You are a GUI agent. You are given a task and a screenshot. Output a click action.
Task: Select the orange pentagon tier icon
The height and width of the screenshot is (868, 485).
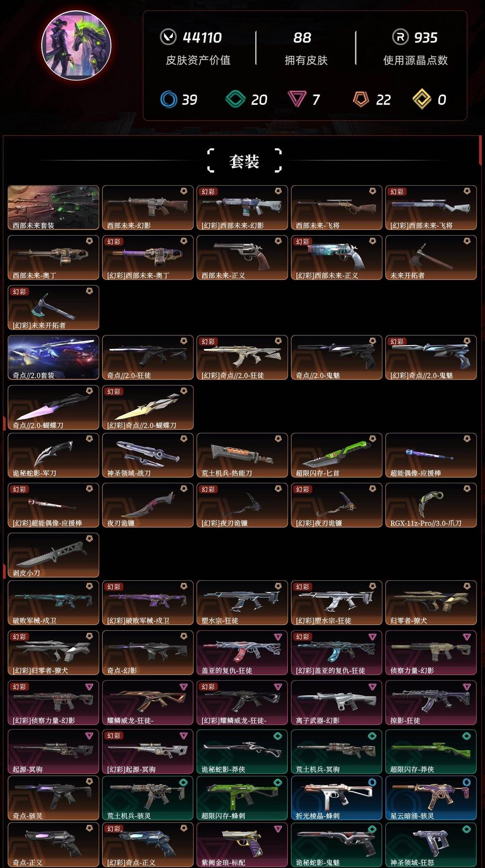tap(361, 99)
